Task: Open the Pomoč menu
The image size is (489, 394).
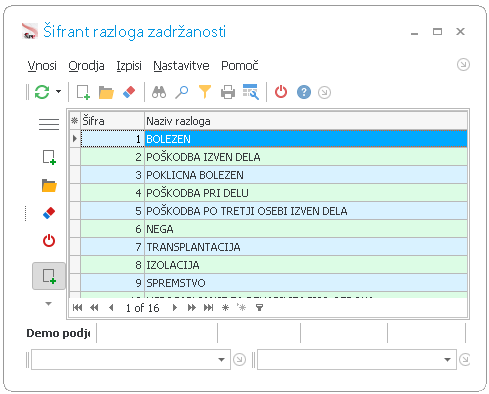Action: (240, 66)
